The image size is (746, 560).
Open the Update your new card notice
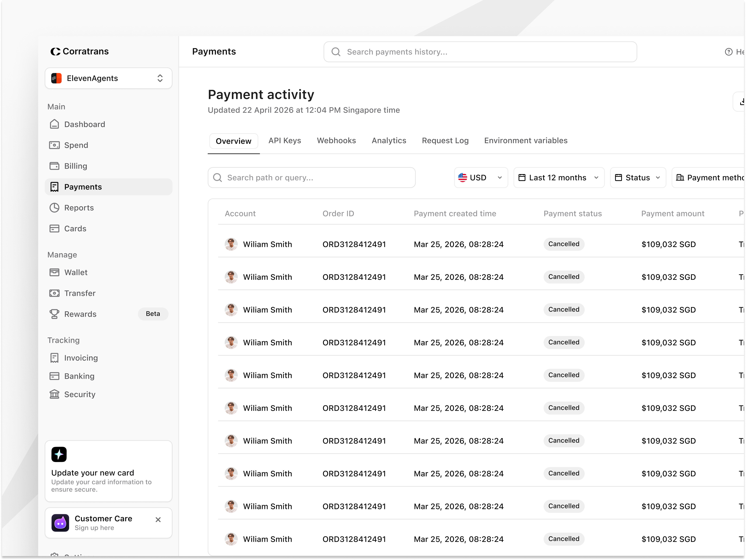pos(108,471)
